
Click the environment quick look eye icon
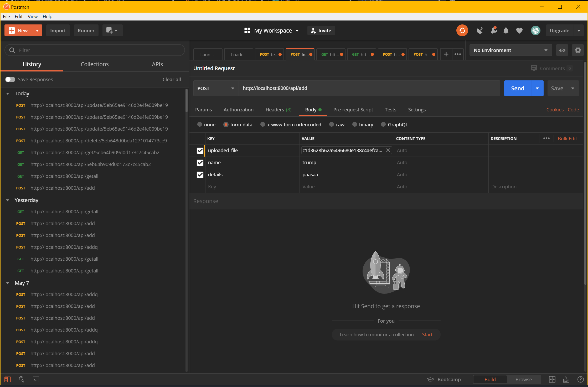pyautogui.click(x=562, y=50)
